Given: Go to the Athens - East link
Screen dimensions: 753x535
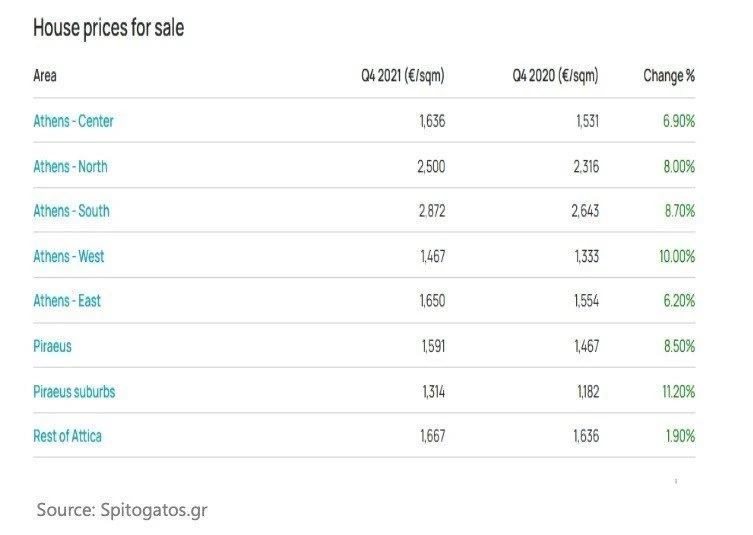Looking at the screenshot, I should (67, 301).
